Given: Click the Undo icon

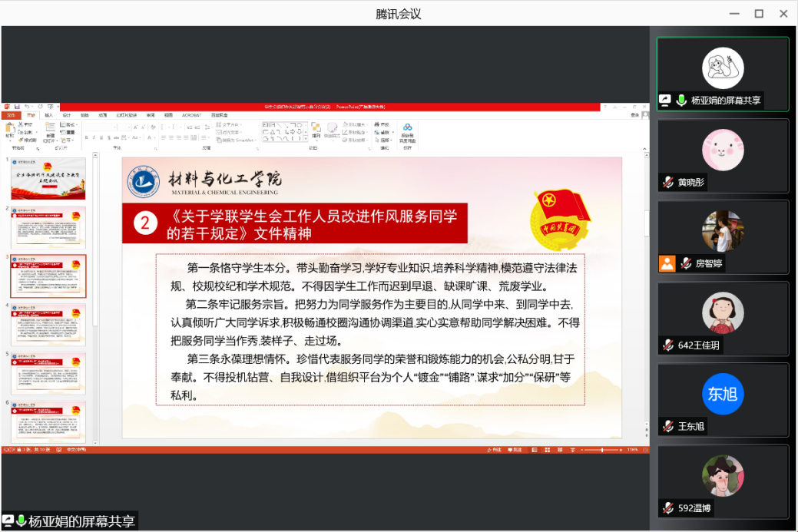Looking at the screenshot, I should 25,106.
